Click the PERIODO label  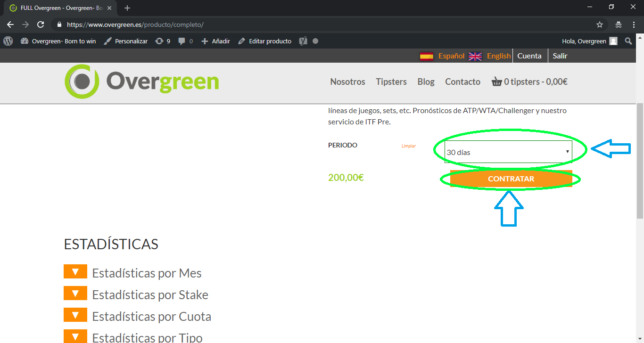pyautogui.click(x=343, y=145)
